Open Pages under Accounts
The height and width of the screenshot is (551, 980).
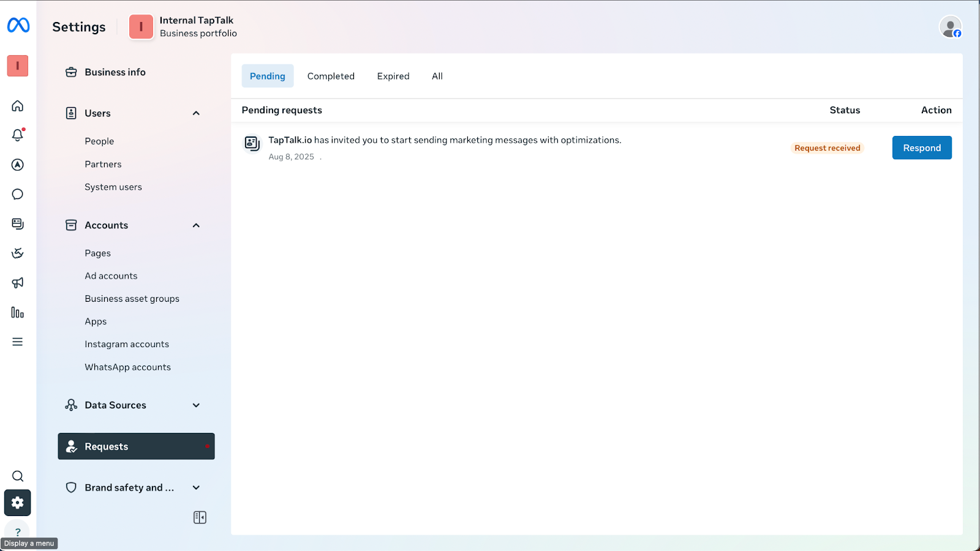tap(98, 253)
